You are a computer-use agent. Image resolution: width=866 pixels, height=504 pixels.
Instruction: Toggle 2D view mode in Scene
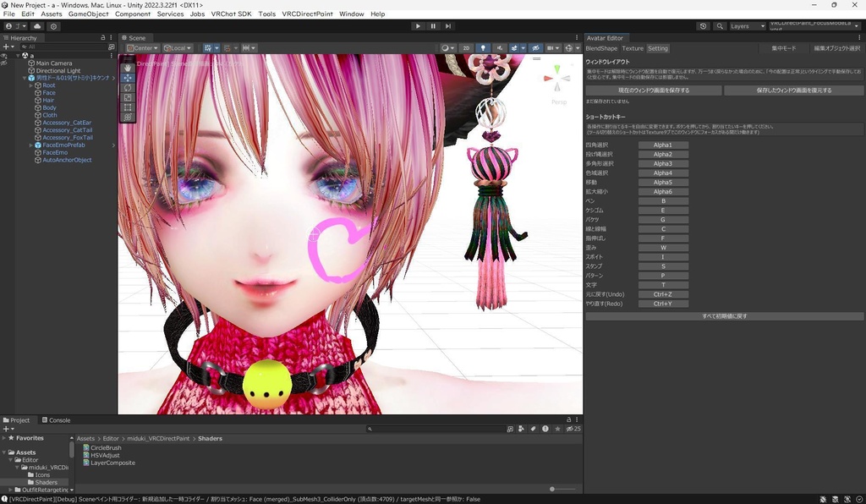(x=466, y=48)
